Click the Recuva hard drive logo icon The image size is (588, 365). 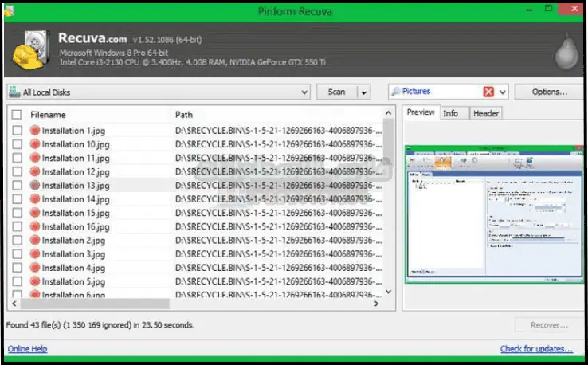(x=30, y=49)
